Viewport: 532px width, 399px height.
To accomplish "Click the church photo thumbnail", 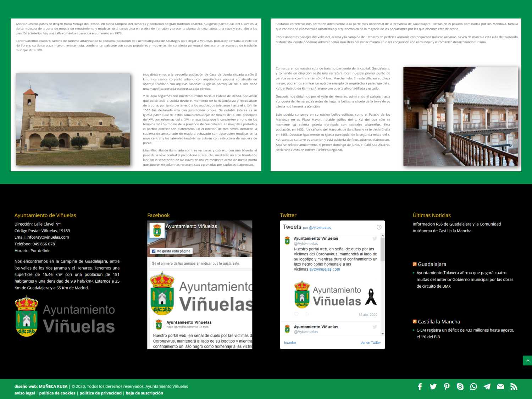I will (x=73, y=119).
